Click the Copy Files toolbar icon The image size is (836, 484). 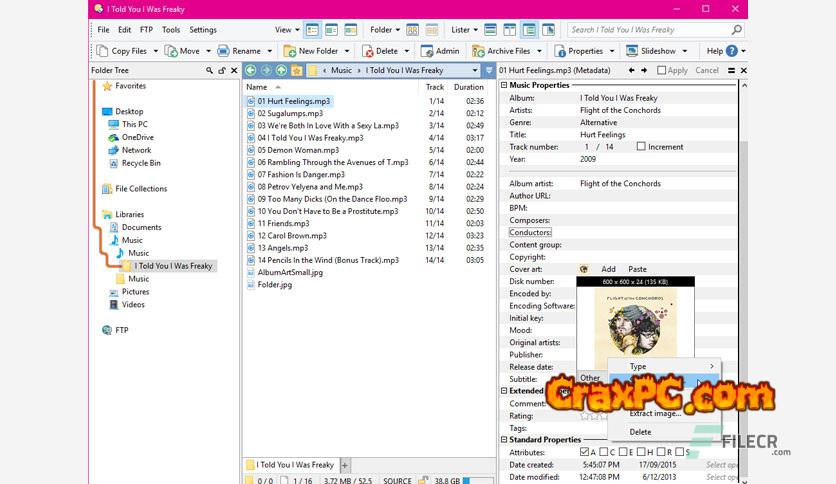pos(102,51)
